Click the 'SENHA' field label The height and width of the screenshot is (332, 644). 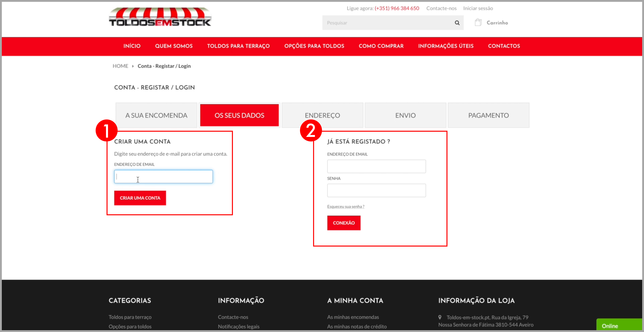point(334,179)
